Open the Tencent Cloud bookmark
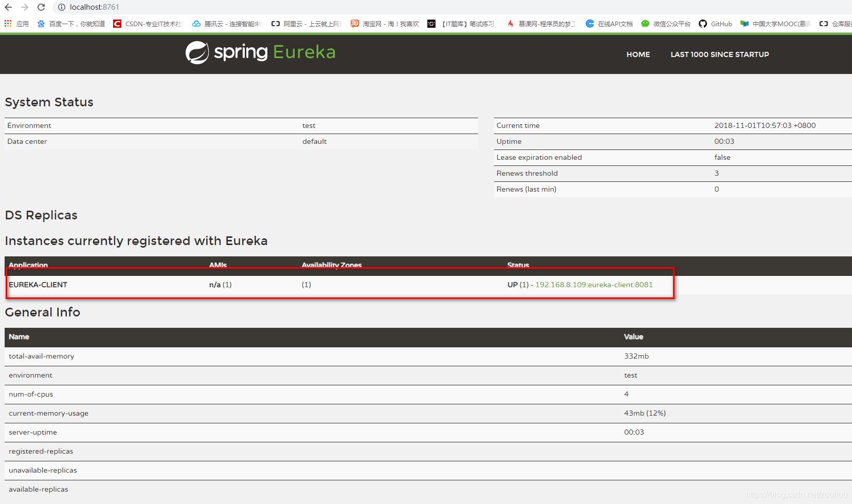This screenshot has height=504, width=852. (227, 24)
